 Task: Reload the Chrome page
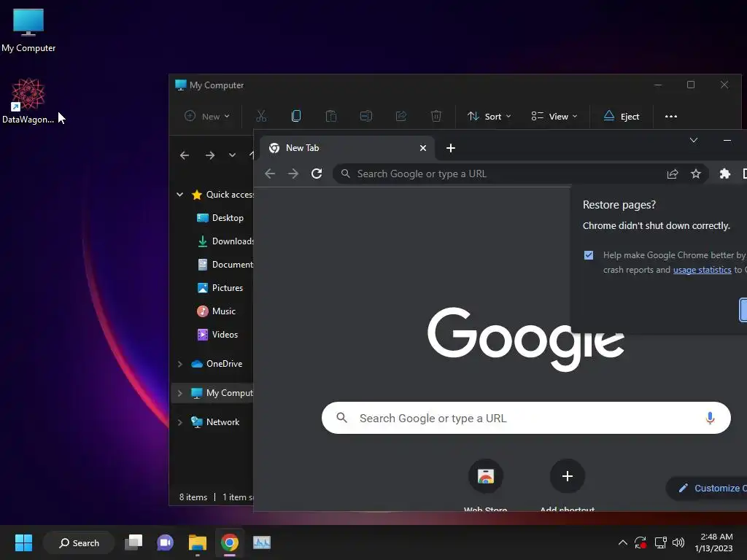[317, 174]
